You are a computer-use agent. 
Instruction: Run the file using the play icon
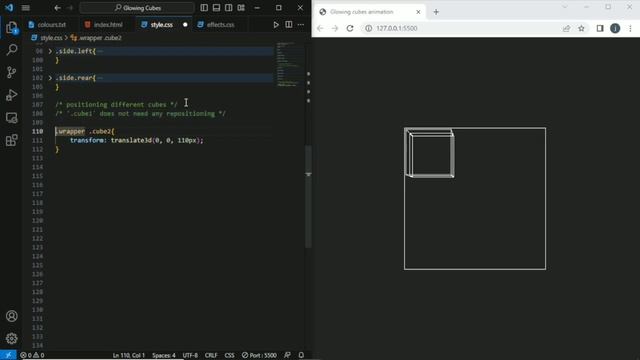tap(276, 25)
